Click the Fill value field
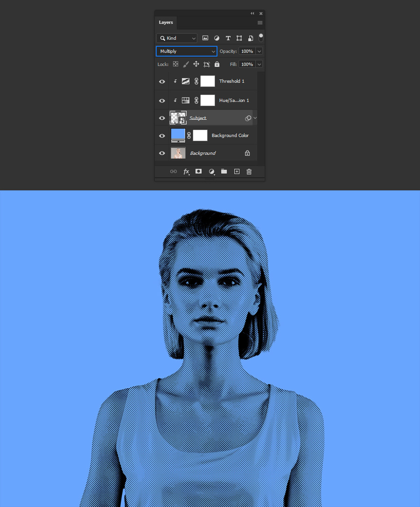The height and width of the screenshot is (507, 420). [x=247, y=65]
